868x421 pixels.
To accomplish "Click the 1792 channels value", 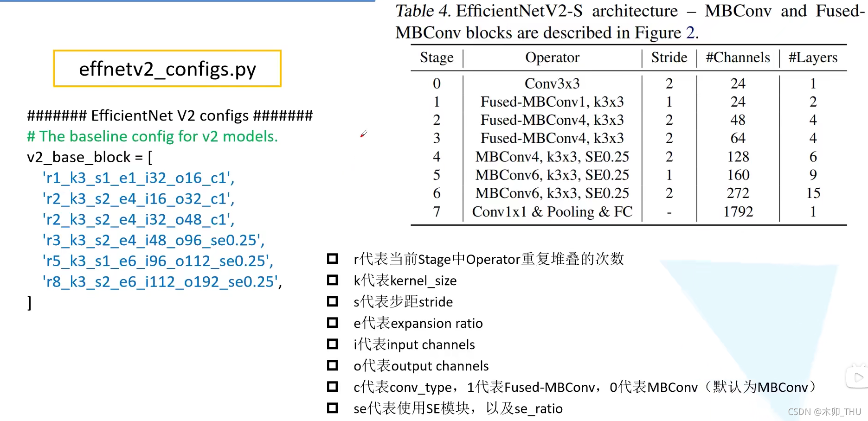I will pyautogui.click(x=738, y=211).
